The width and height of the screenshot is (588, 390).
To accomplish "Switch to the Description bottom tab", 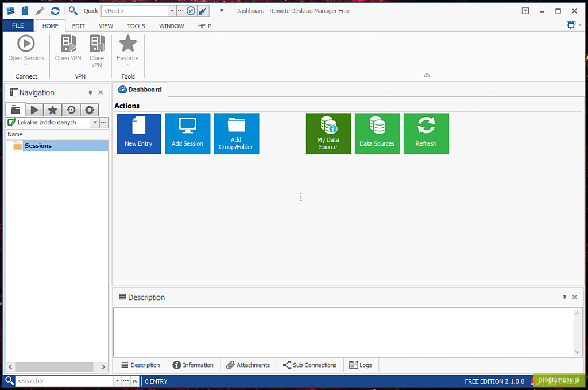I will pyautogui.click(x=141, y=365).
